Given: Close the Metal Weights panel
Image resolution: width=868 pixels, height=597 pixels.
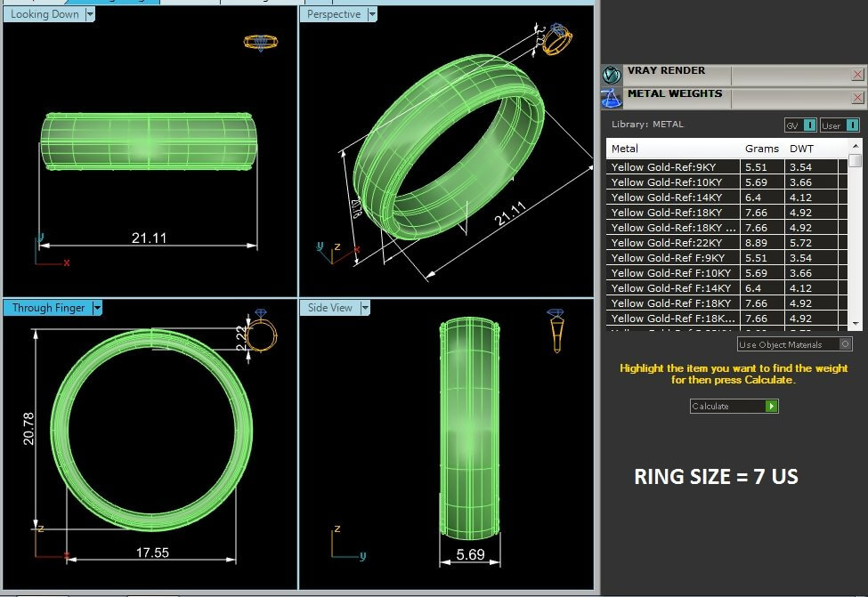Looking at the screenshot, I should (x=857, y=98).
